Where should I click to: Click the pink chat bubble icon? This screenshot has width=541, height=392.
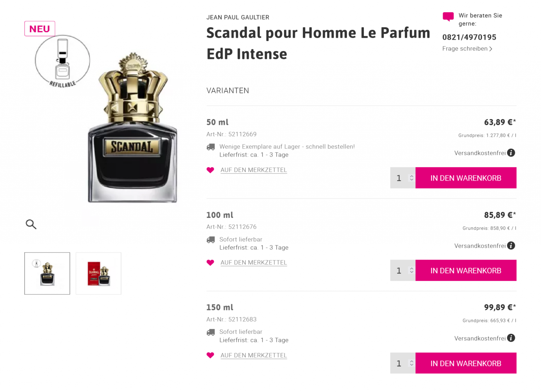(x=448, y=17)
